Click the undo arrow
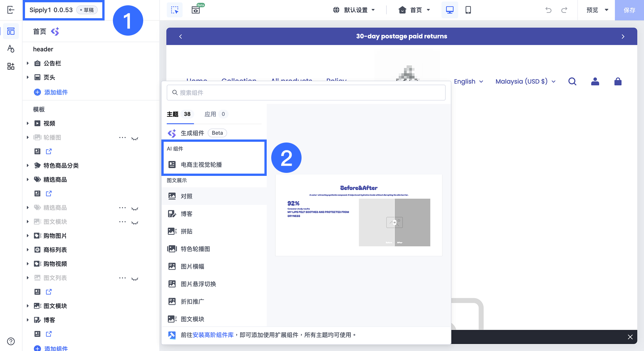The image size is (644, 351). point(548,10)
